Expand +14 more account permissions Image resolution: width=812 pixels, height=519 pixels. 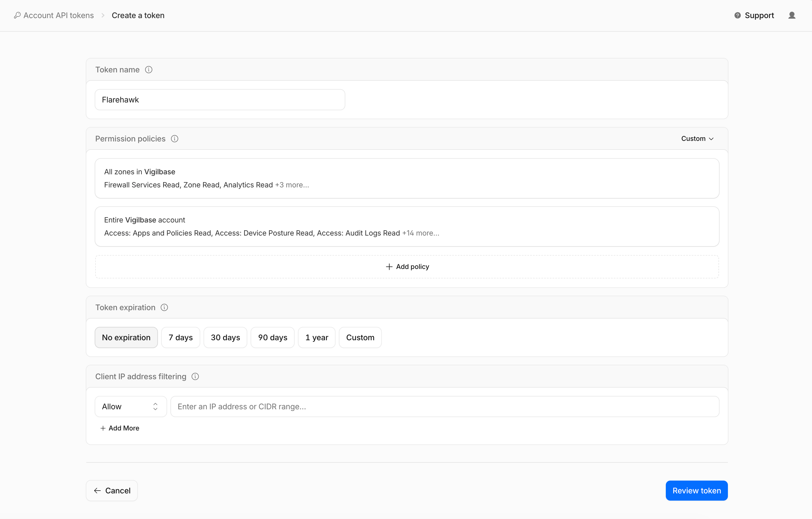(420, 233)
